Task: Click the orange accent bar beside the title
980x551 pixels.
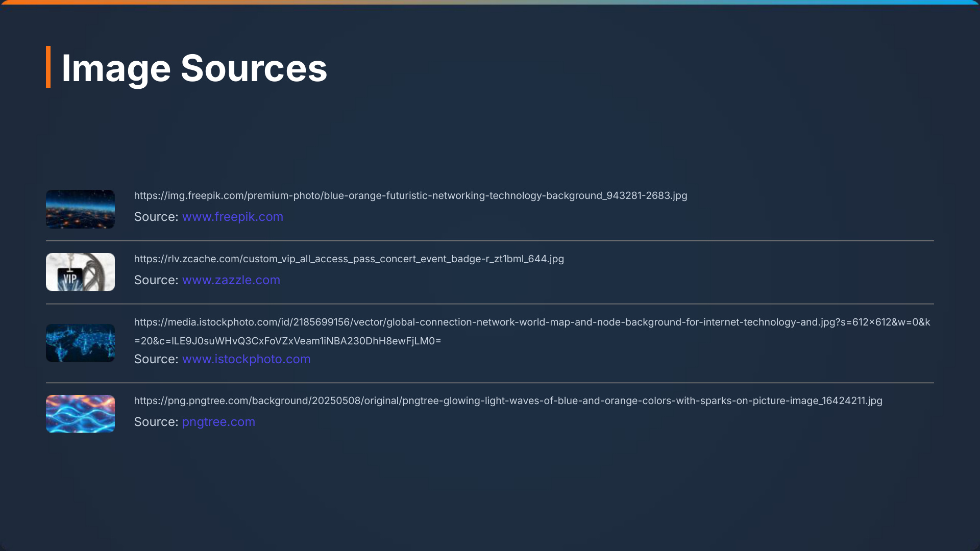Action: (x=48, y=67)
